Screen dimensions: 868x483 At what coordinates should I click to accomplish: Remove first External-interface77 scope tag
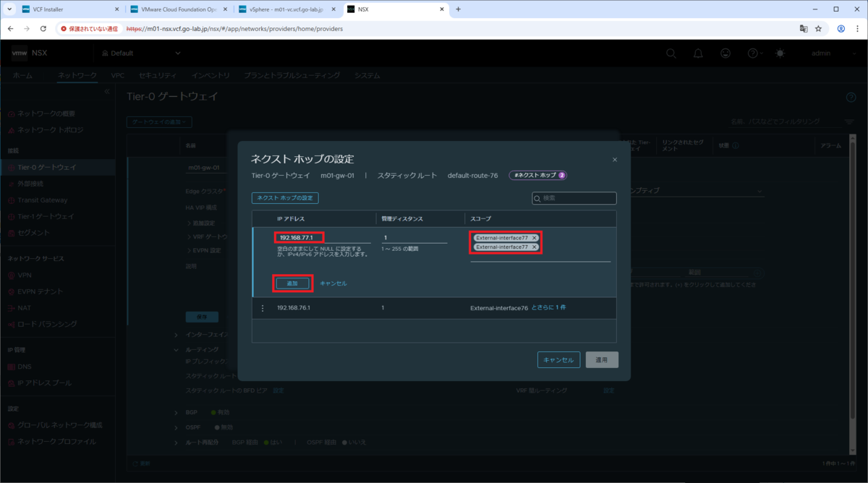click(x=535, y=238)
